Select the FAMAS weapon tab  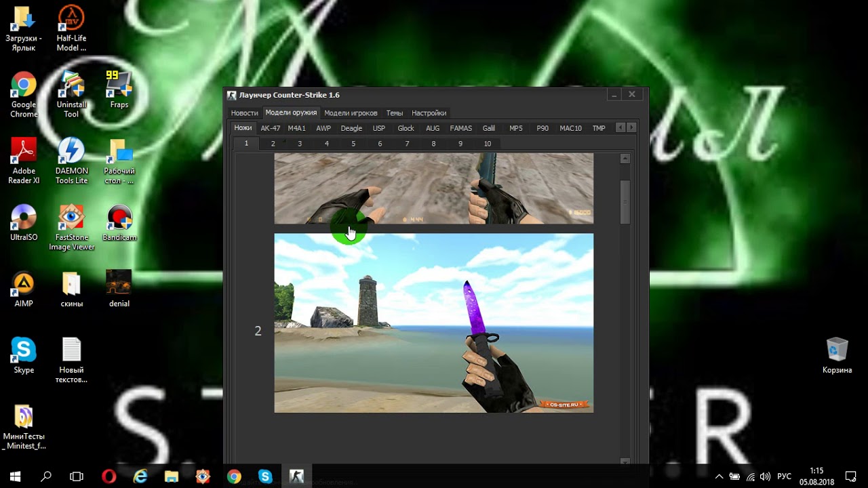(460, 128)
